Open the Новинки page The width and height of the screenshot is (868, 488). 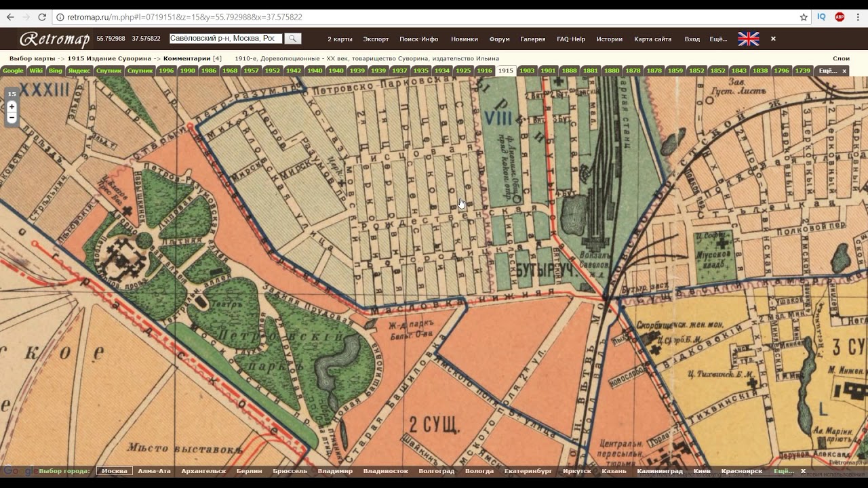[464, 39]
